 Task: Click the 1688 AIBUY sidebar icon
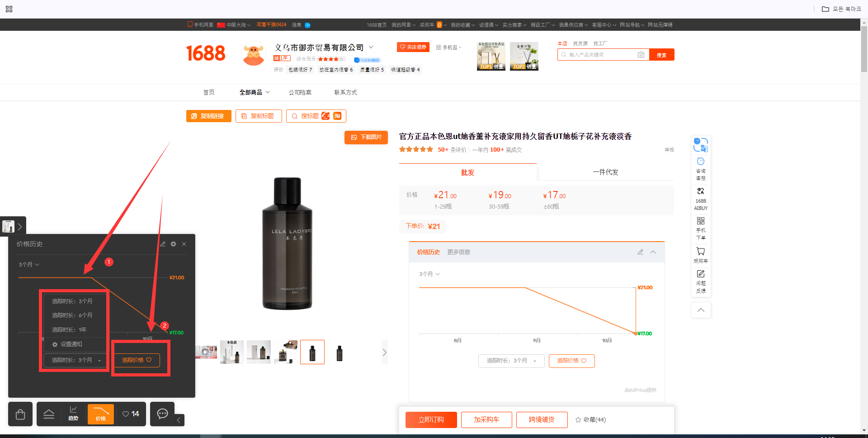click(x=701, y=199)
